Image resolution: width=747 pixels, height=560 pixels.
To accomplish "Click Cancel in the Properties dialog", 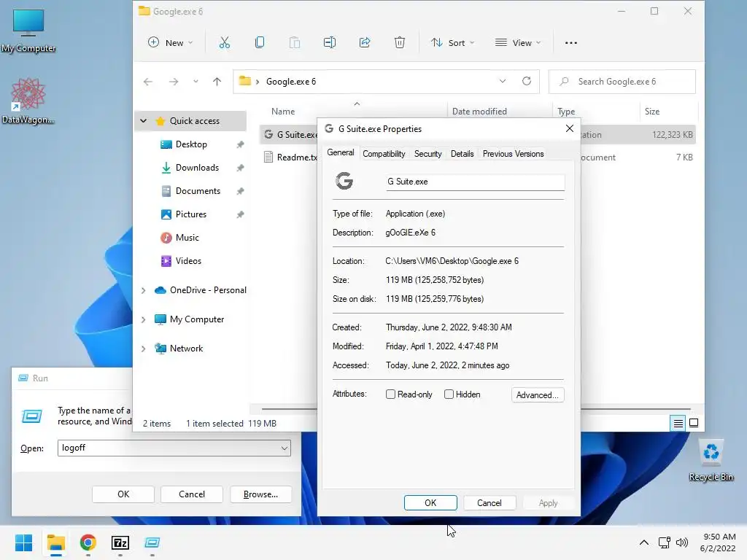I will (x=489, y=503).
